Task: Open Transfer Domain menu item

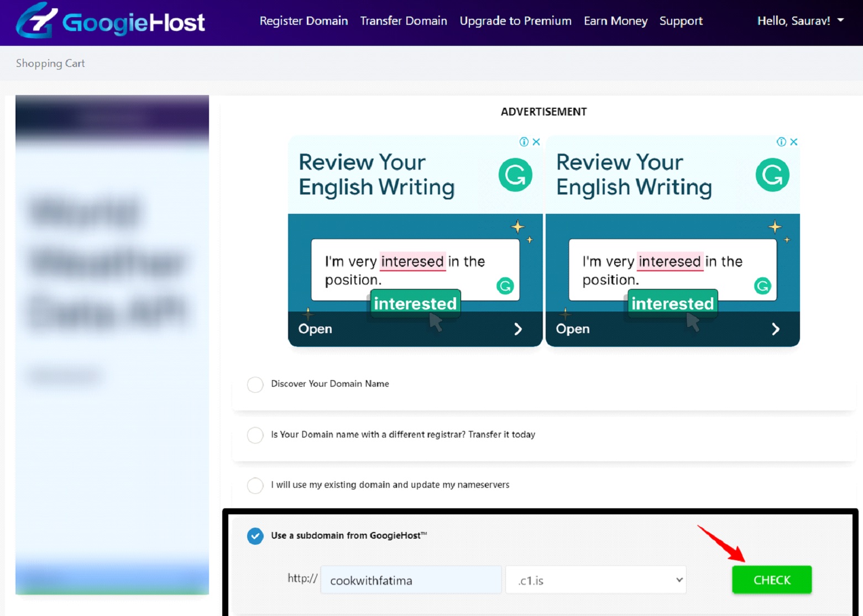Action: 404,21
